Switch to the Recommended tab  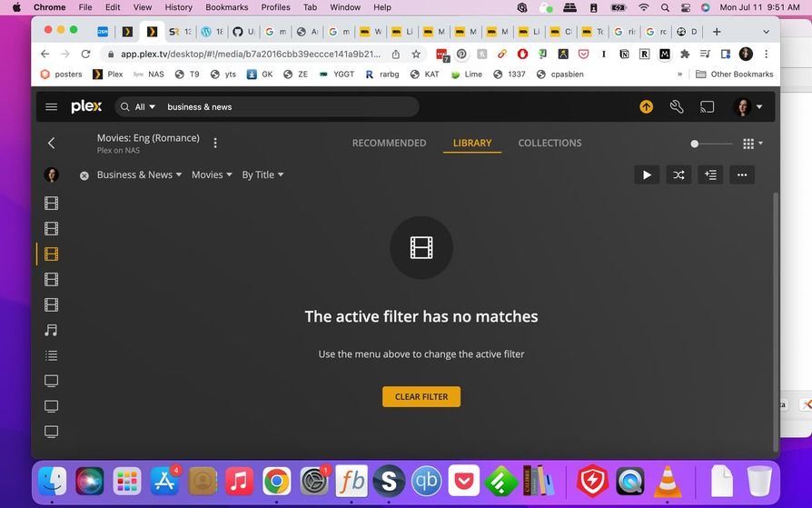390,143
